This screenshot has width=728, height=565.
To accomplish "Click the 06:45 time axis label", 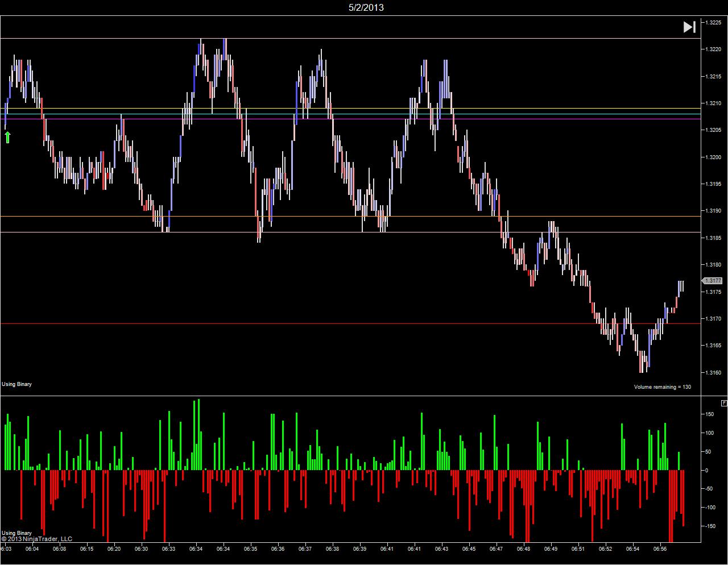I will point(469,549).
